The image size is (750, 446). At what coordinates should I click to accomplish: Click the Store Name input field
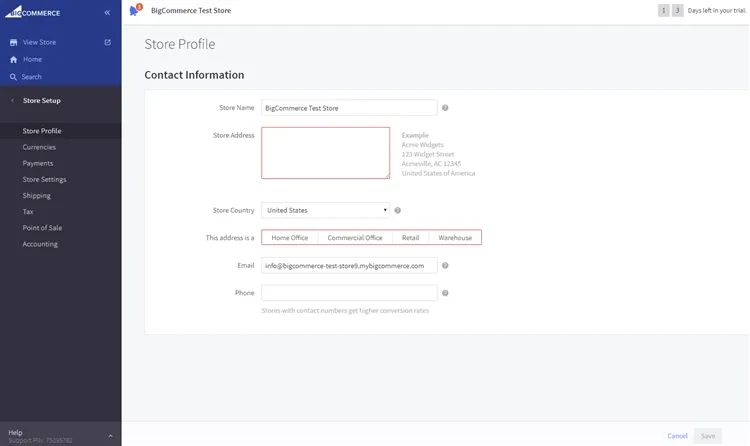(349, 108)
